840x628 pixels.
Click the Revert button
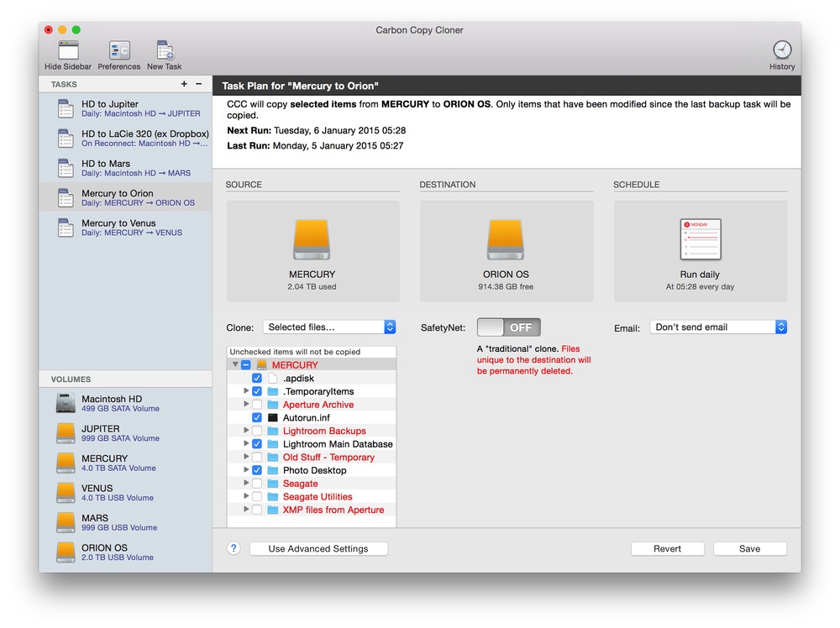(x=668, y=549)
